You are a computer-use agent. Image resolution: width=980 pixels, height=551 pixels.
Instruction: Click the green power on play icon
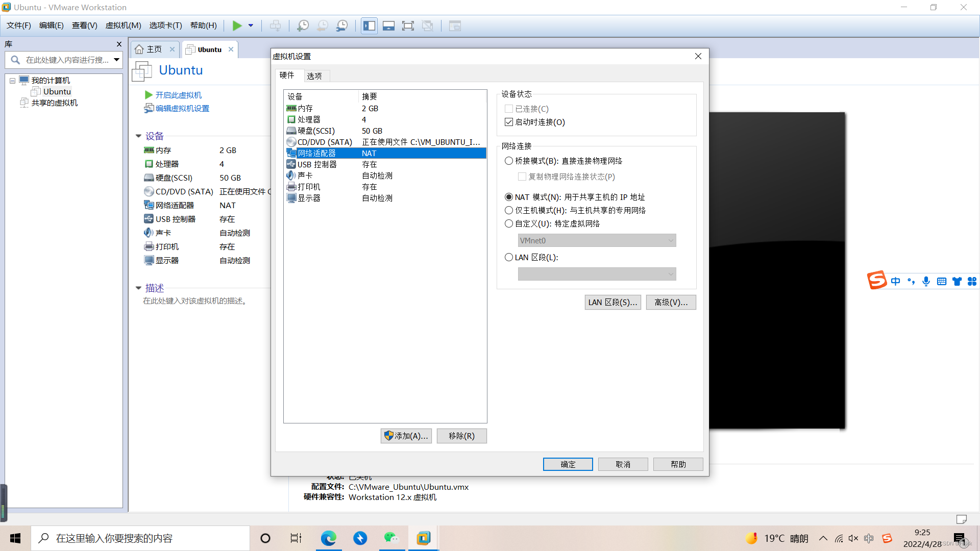coord(237,26)
